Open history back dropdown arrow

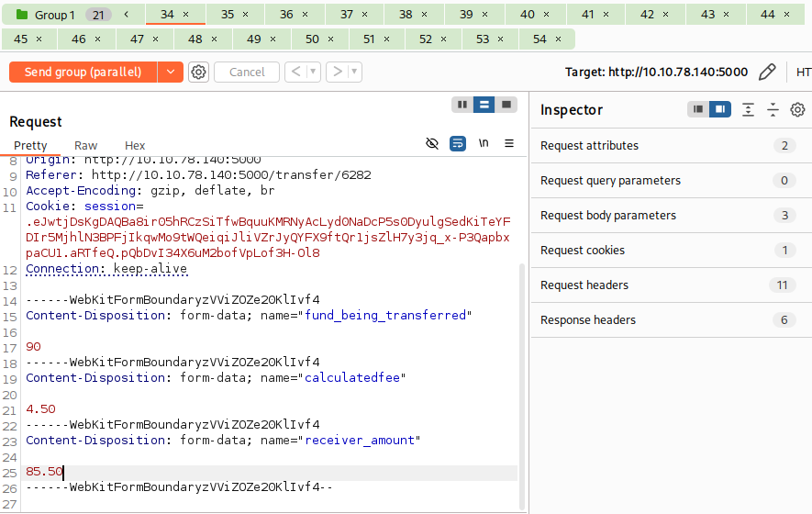coord(312,72)
